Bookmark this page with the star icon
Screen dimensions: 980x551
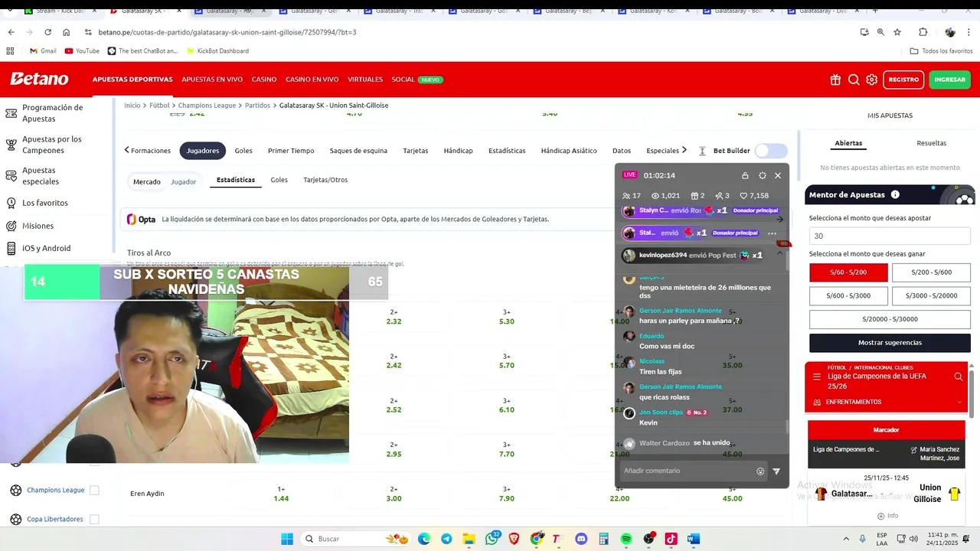tap(897, 32)
